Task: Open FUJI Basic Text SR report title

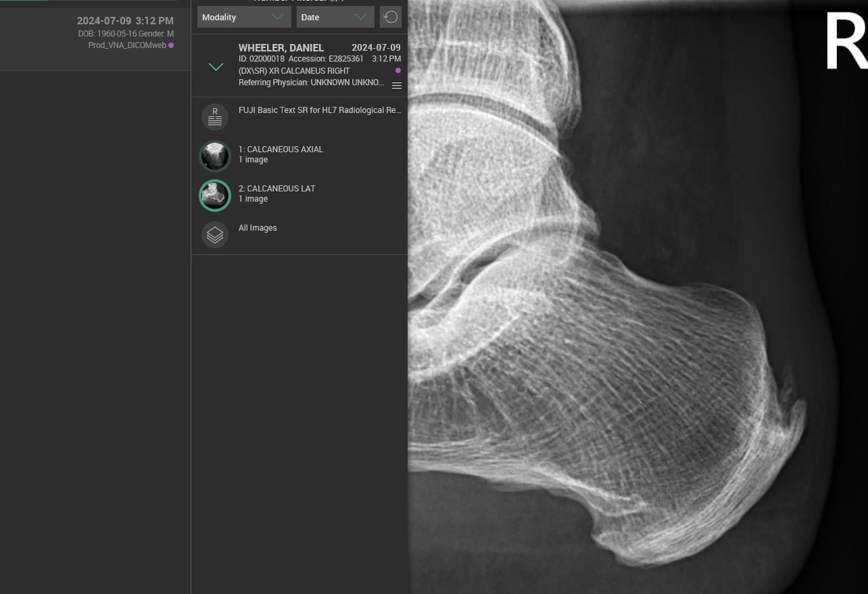Action: pos(320,110)
